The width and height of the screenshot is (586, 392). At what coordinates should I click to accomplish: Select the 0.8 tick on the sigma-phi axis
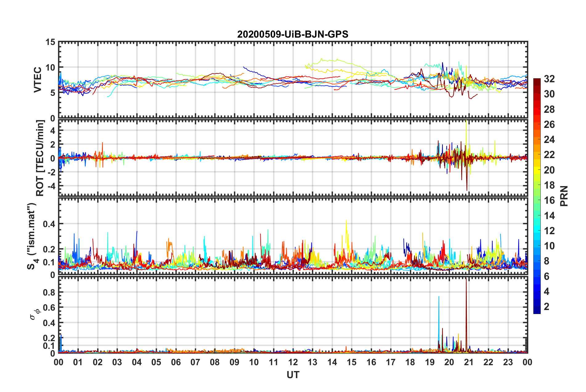[49, 292]
